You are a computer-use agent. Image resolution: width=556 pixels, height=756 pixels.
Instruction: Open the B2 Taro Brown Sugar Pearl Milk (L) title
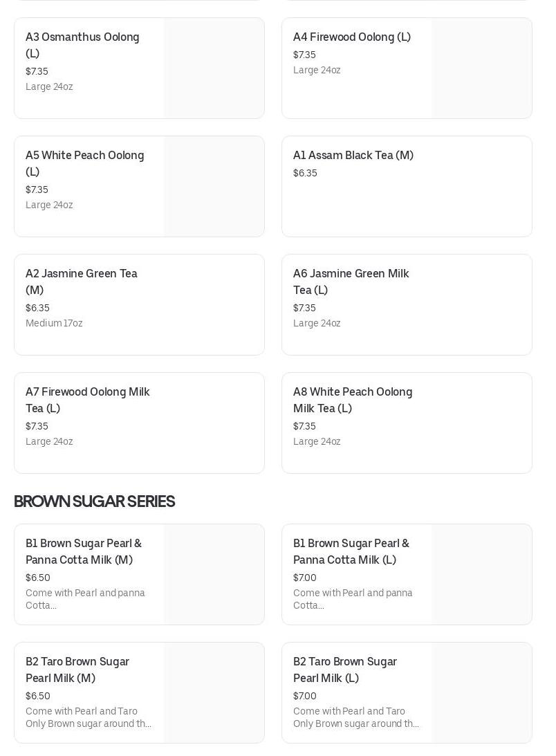coord(345,670)
